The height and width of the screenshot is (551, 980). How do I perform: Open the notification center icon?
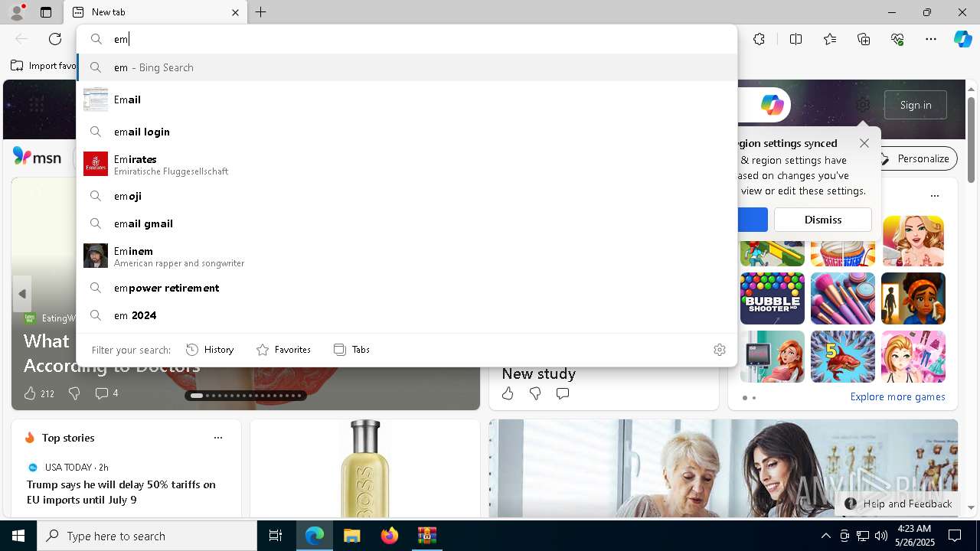pos(955,536)
